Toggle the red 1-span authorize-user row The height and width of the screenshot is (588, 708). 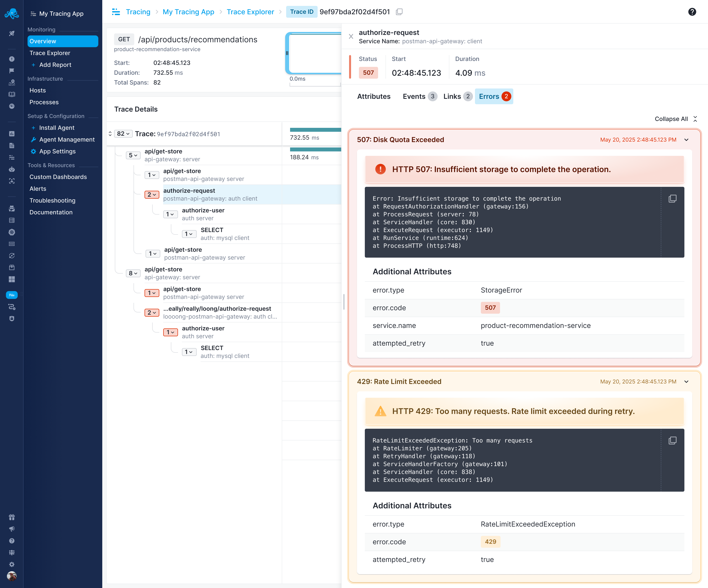pos(171,332)
